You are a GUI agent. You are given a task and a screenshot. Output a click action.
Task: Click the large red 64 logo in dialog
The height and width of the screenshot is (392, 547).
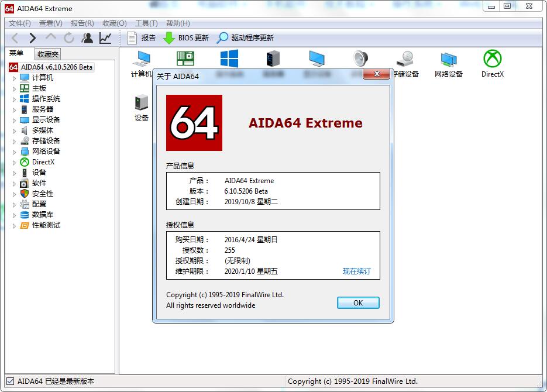point(194,123)
